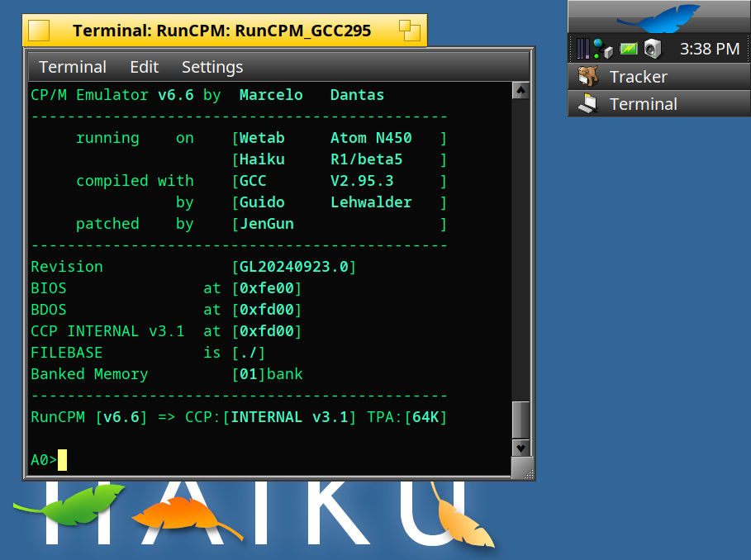Click the text R1/beta5
751x560 pixels.
click(x=366, y=159)
